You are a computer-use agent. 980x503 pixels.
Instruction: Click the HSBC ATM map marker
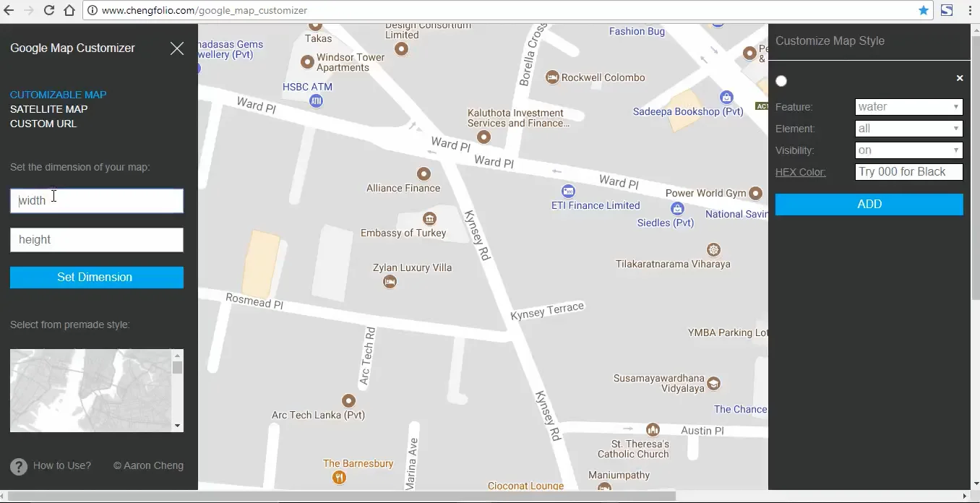click(x=316, y=100)
